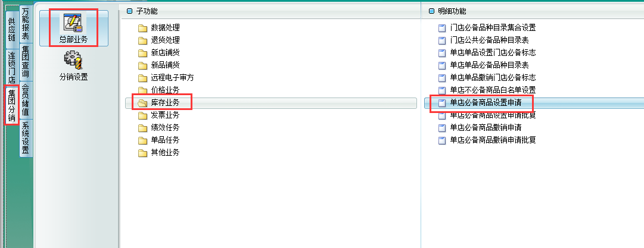
Task: Click document icon beside 单店单品撤销门店必备标志
Action: pos(442,78)
